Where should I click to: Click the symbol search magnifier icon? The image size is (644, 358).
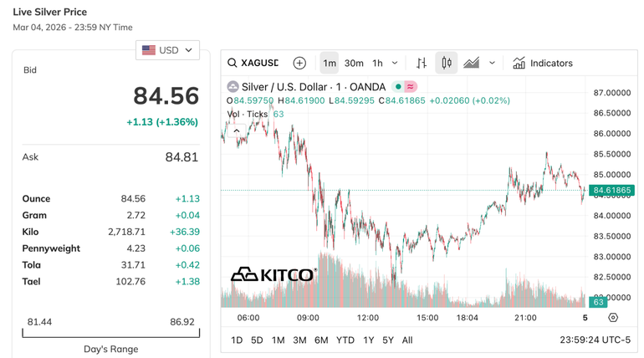click(233, 63)
